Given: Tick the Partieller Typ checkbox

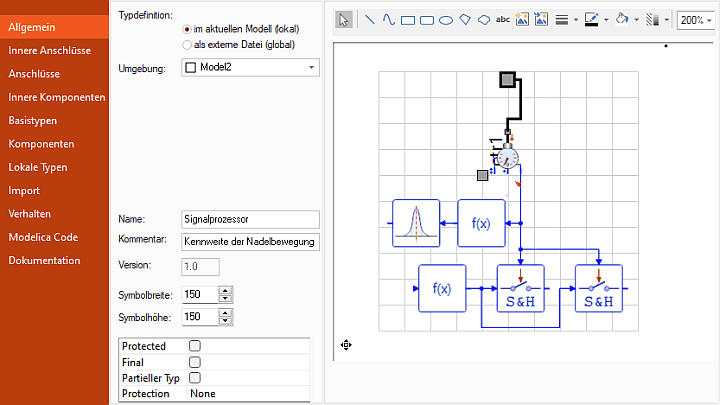Looking at the screenshot, I should [195, 378].
